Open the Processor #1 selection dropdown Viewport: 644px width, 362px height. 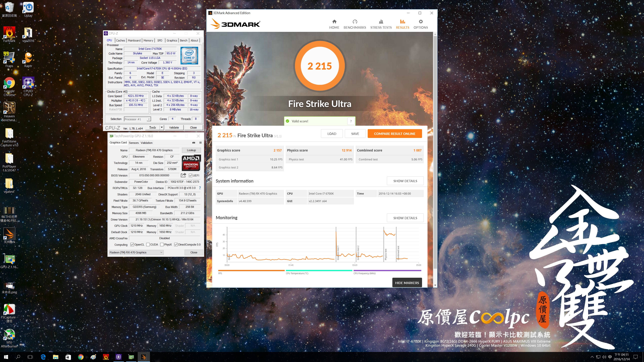(137, 119)
